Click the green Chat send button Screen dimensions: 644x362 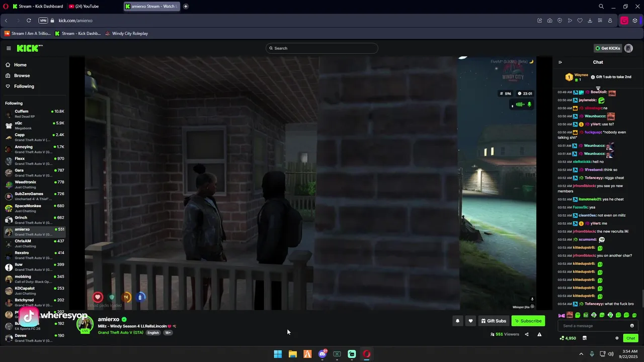pyautogui.click(x=630, y=338)
